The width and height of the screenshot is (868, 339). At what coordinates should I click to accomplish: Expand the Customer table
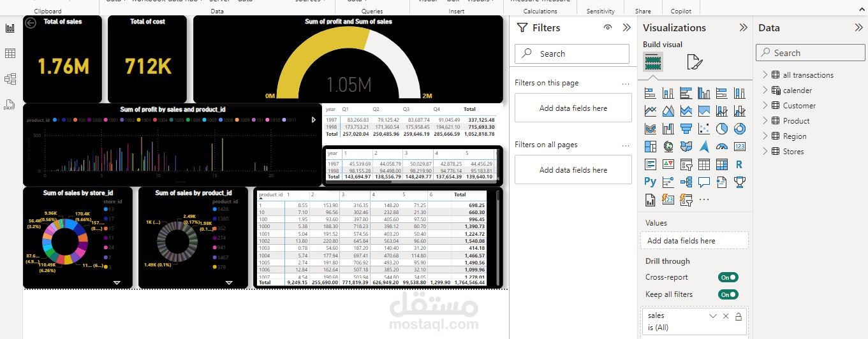pos(765,105)
